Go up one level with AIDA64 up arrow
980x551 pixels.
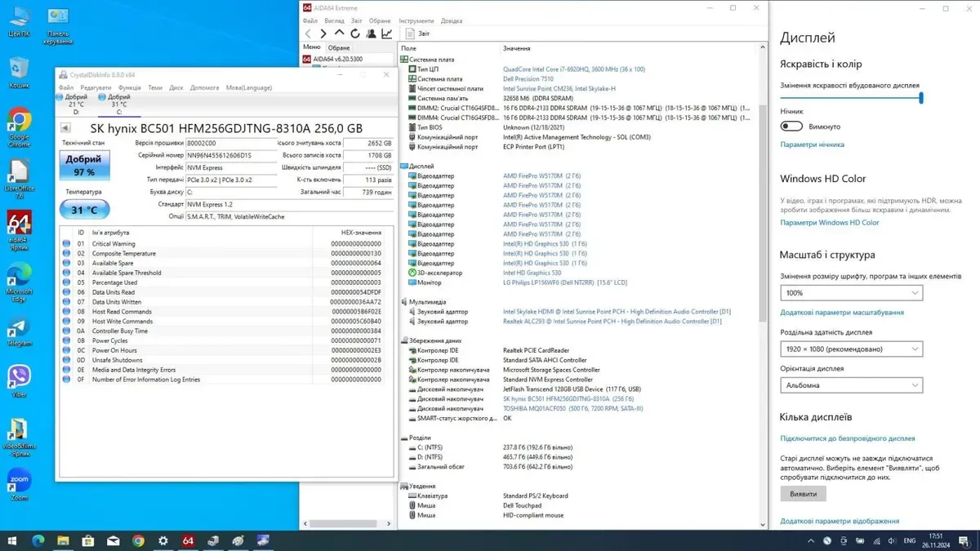point(340,33)
